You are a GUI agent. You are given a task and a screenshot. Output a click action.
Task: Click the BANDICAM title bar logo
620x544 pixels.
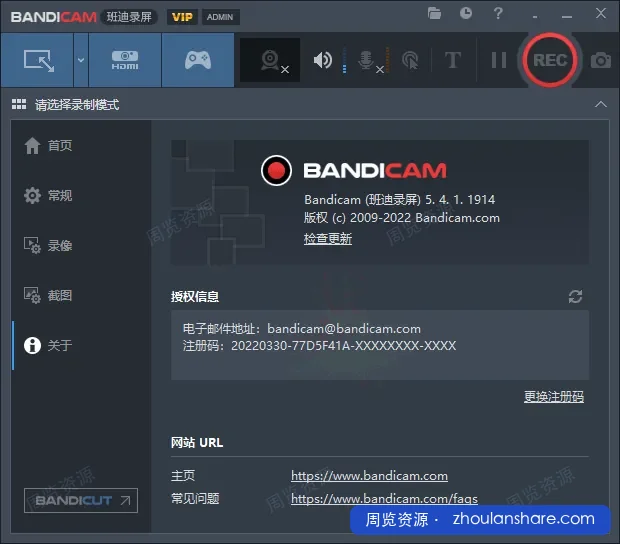54,17
